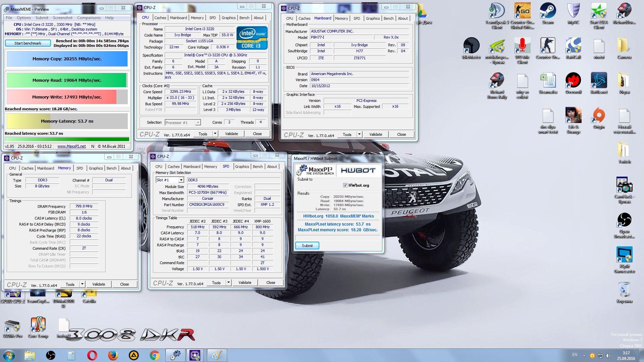Click Close in Mainboard window

[x=401, y=134]
